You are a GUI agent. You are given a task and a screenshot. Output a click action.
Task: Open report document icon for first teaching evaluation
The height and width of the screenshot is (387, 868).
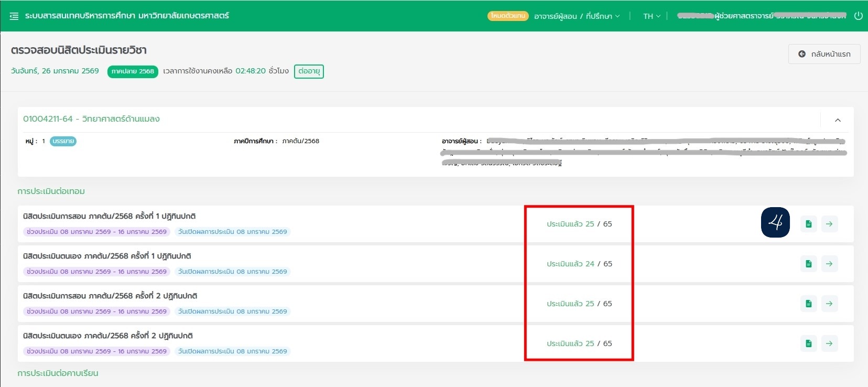click(808, 224)
